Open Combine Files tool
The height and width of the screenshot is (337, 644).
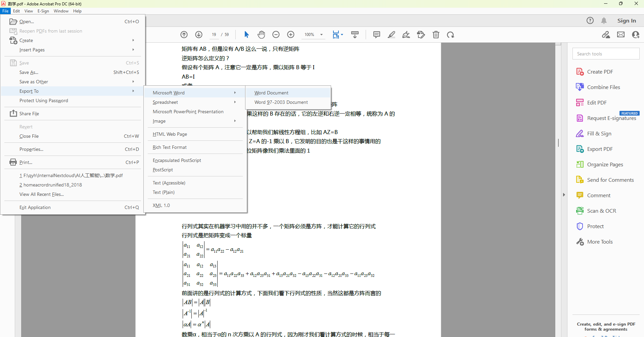(603, 87)
